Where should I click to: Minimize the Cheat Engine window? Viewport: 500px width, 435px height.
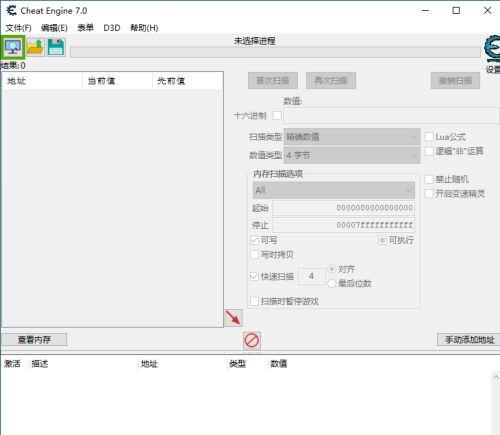(425, 11)
